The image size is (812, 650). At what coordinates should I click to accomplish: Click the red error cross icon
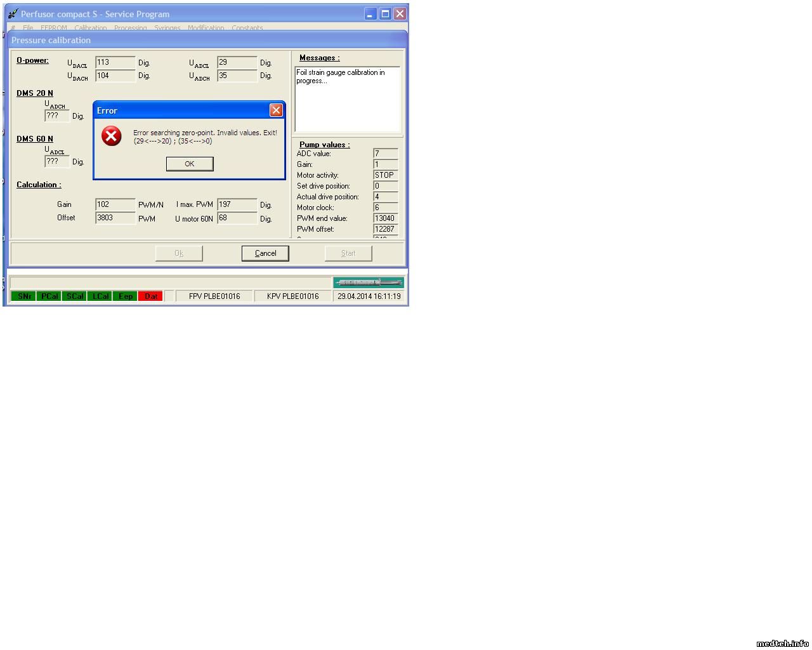tap(112, 136)
